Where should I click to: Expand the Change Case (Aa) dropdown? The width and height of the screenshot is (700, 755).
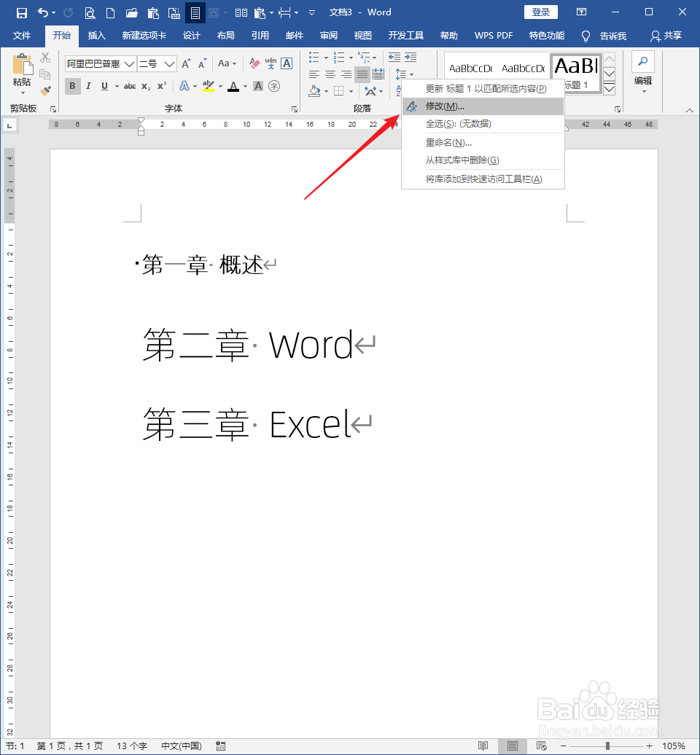[x=227, y=63]
